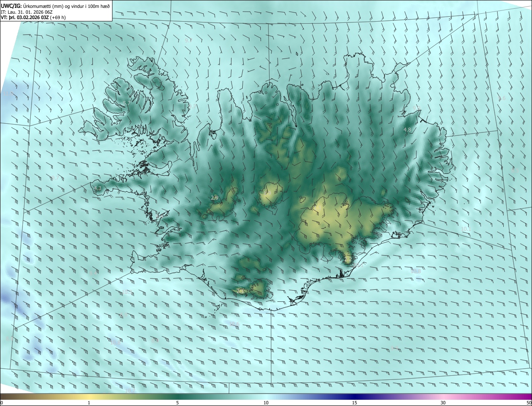Click the colorbar tick label 30
The width and height of the screenshot is (532, 406).
coord(443,403)
